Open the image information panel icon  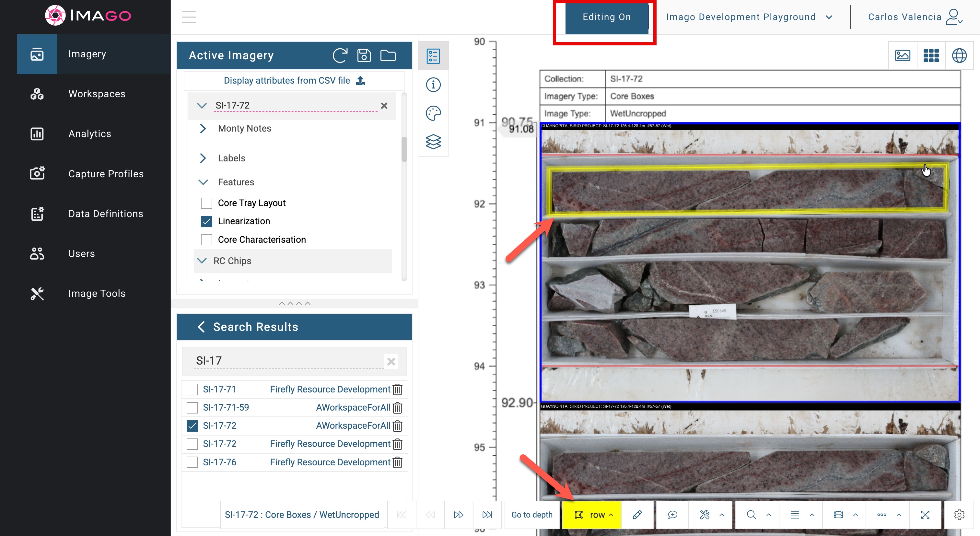point(433,85)
